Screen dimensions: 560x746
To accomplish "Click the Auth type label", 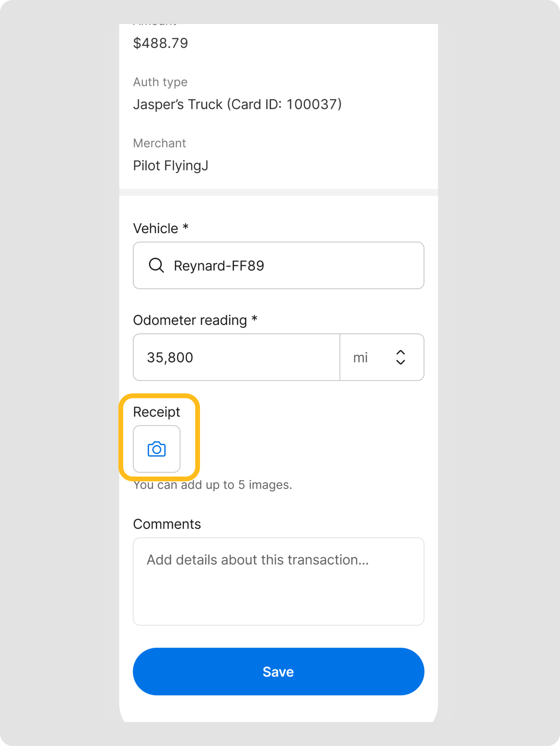I will pyautogui.click(x=160, y=82).
